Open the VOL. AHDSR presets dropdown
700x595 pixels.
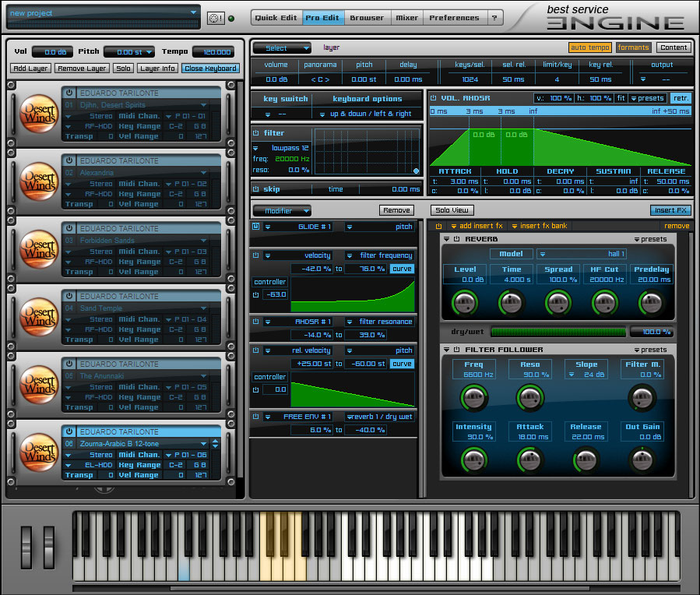647,98
